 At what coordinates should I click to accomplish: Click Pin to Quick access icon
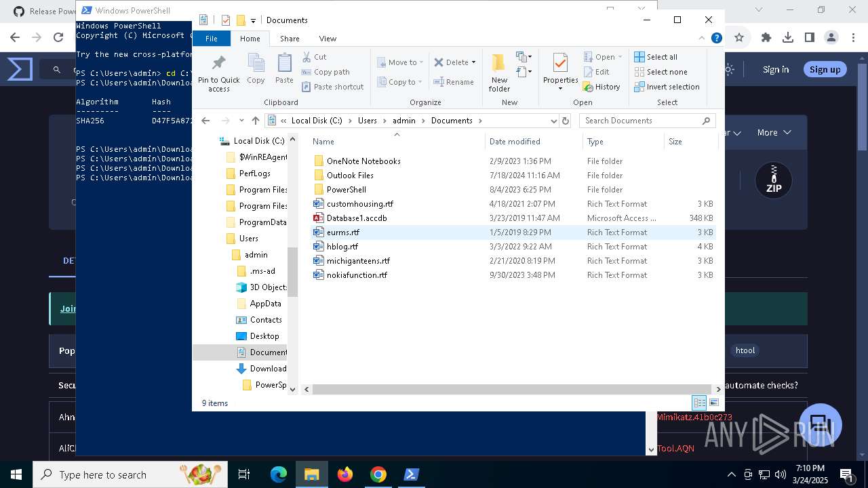[218, 73]
